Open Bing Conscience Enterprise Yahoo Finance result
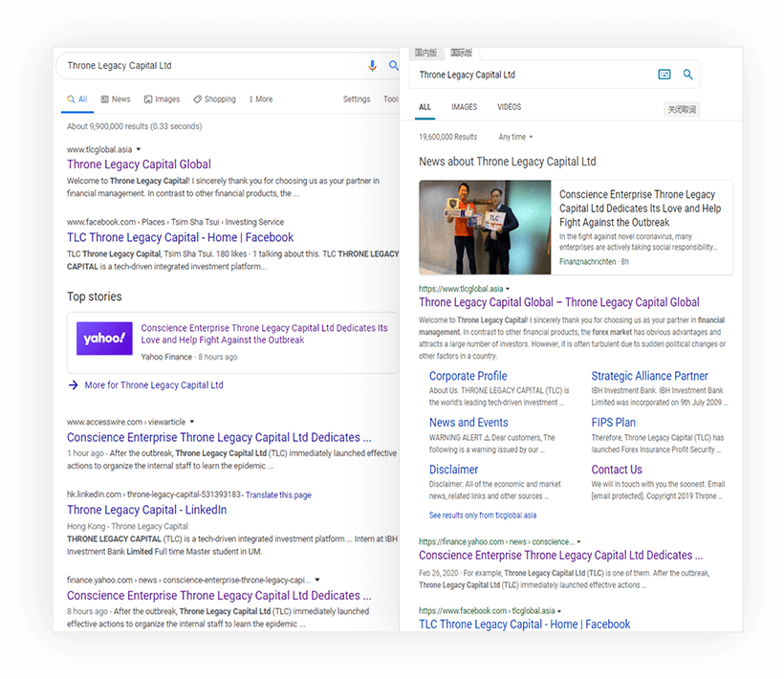 tap(560, 556)
